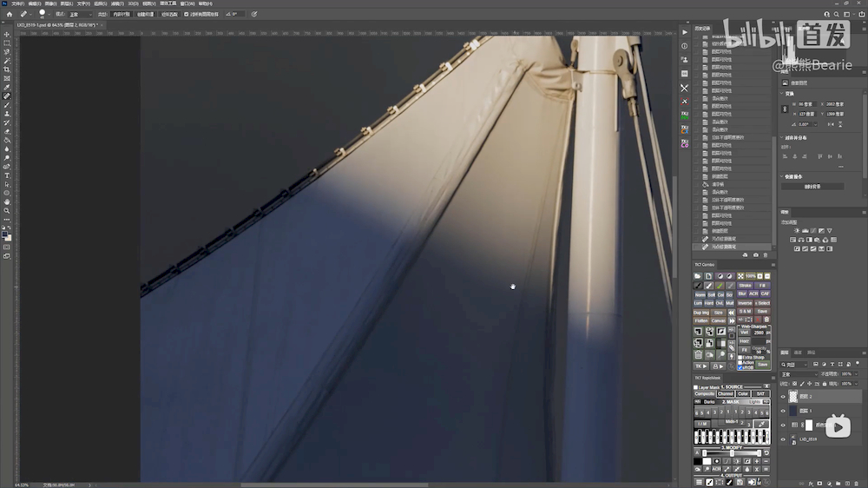Click the Play actions panel icon
This screenshot has height=488, width=868.
(684, 32)
